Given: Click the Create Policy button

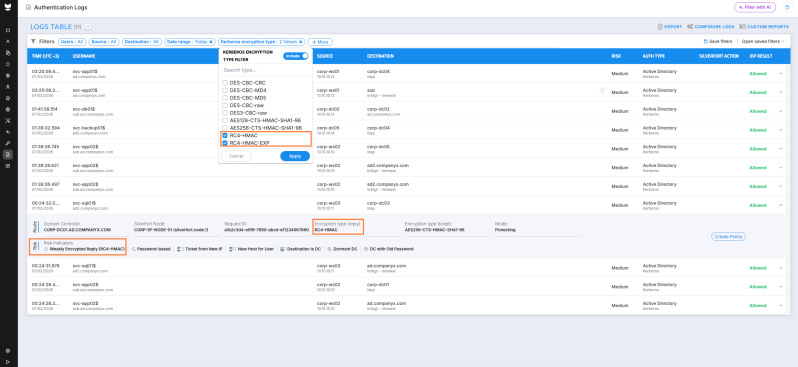Looking at the screenshot, I should click(x=728, y=237).
